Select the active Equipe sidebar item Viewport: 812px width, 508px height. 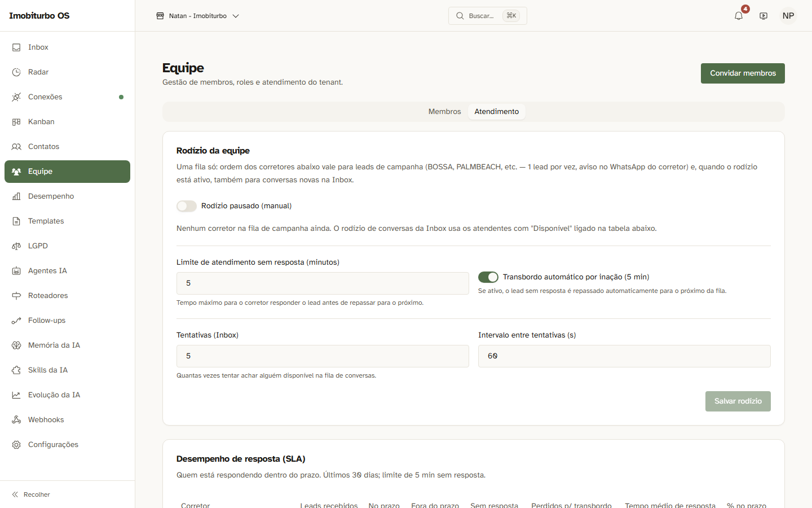pos(67,172)
